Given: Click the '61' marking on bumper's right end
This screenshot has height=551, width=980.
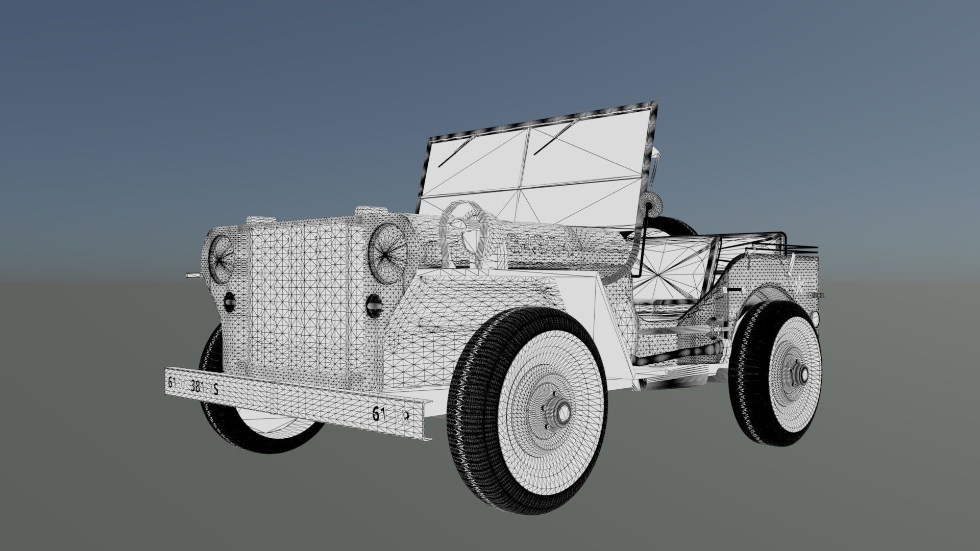Looking at the screenshot, I should click(378, 414).
